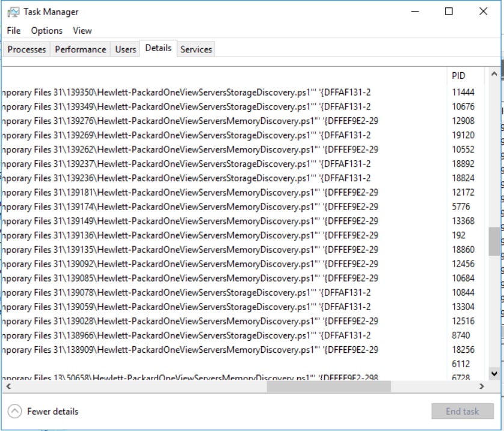Close the Task Manager window
The image size is (504, 431).
[x=483, y=11]
